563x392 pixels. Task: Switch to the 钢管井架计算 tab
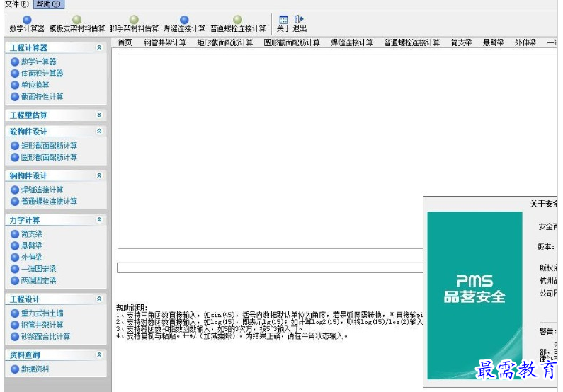(165, 42)
